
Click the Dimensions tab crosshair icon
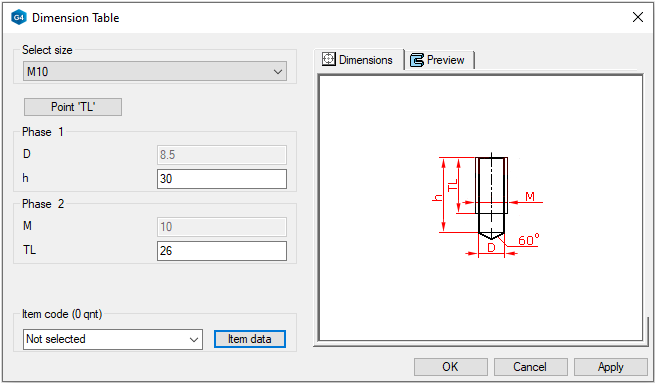(x=328, y=59)
